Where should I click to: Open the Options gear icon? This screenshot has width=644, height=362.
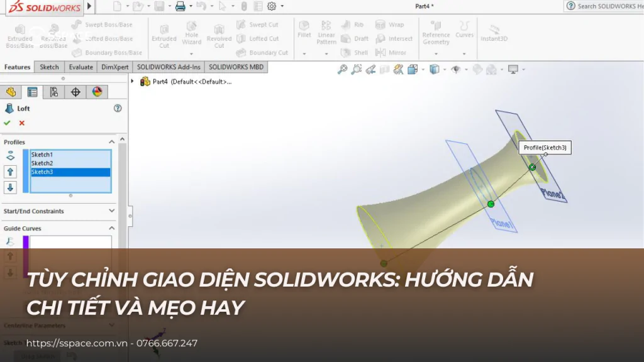coord(272,6)
